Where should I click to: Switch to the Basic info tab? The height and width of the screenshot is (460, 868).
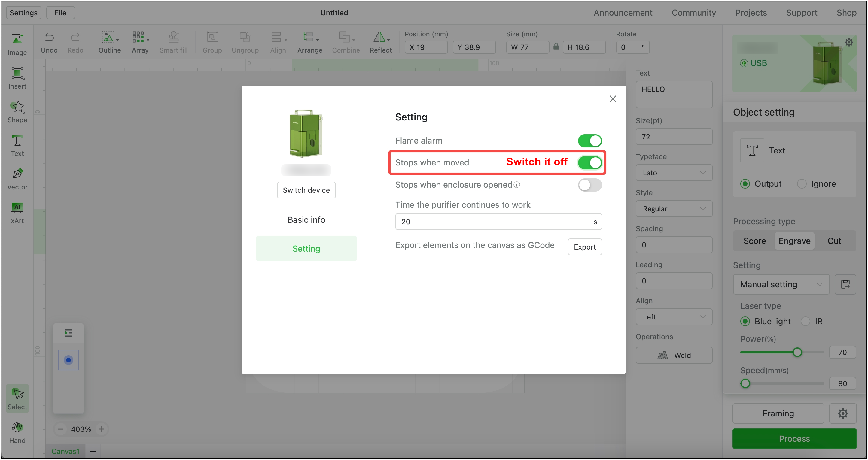pyautogui.click(x=306, y=220)
